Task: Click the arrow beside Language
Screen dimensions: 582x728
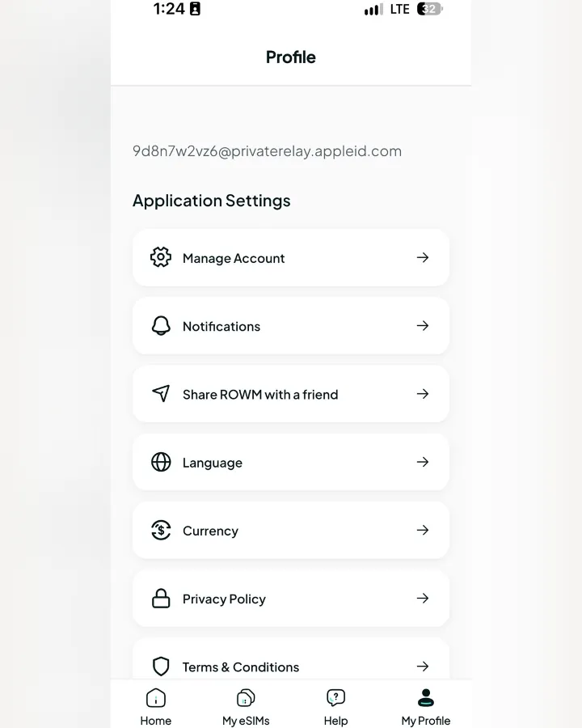Action: [422, 462]
